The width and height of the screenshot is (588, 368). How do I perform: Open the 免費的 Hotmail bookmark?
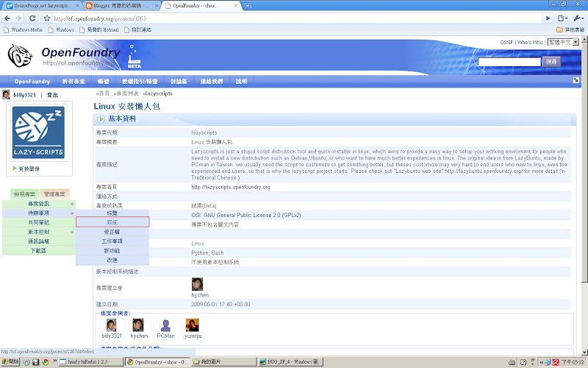99,29
